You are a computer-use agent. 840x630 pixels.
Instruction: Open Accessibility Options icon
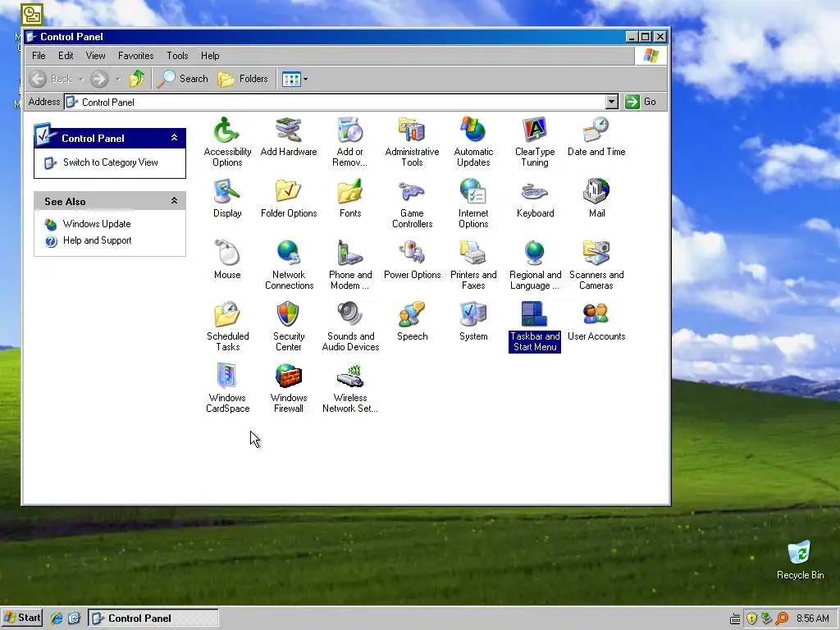tap(227, 130)
